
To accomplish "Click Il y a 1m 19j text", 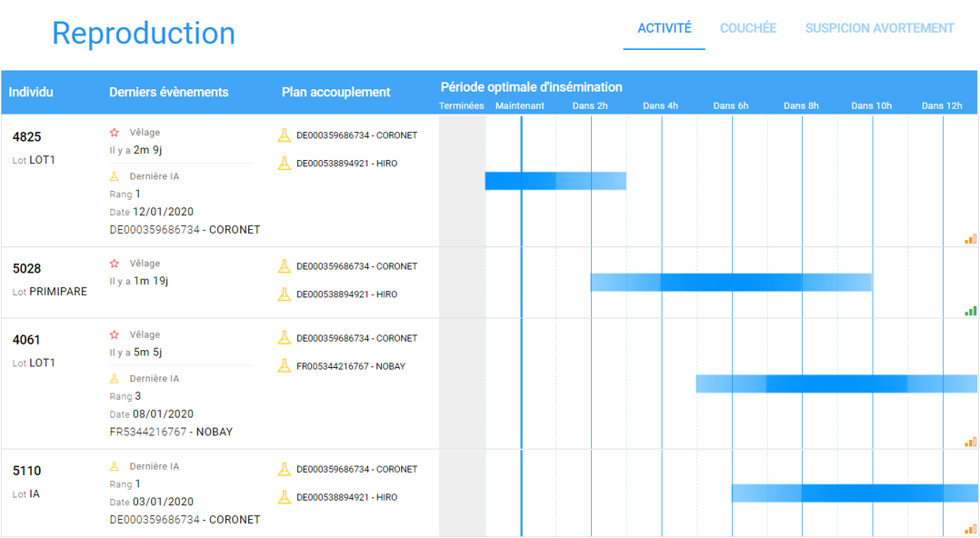I will [x=139, y=281].
